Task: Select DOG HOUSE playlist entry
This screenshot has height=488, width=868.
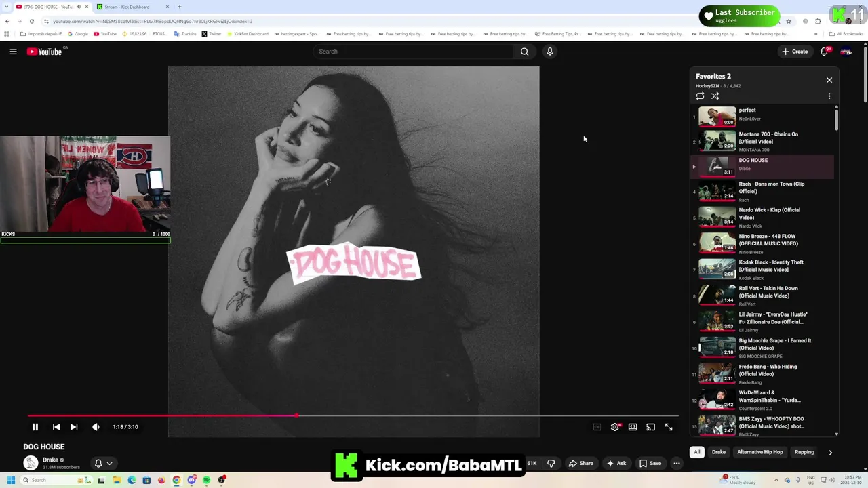Action: click(762, 167)
